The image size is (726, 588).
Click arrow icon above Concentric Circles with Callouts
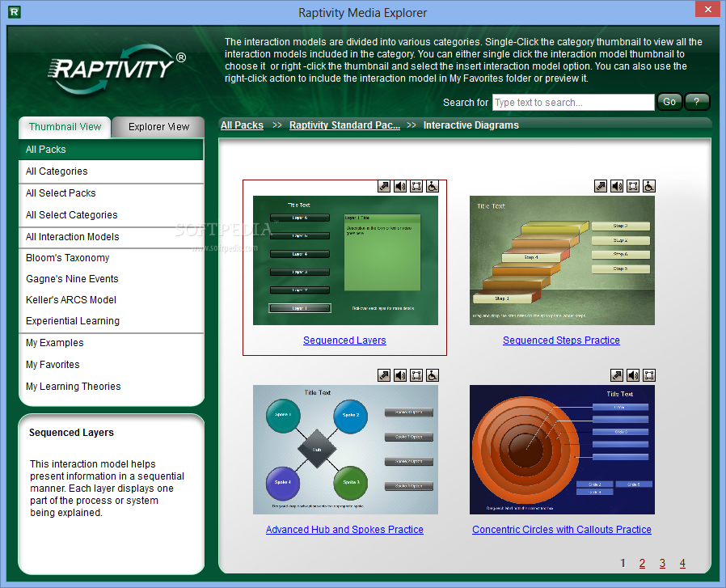pyautogui.click(x=617, y=375)
